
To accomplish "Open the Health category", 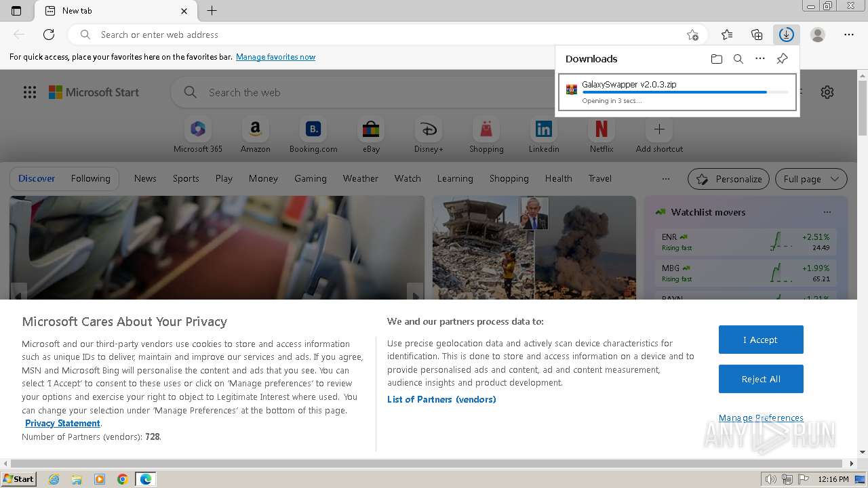I will click(x=558, y=178).
